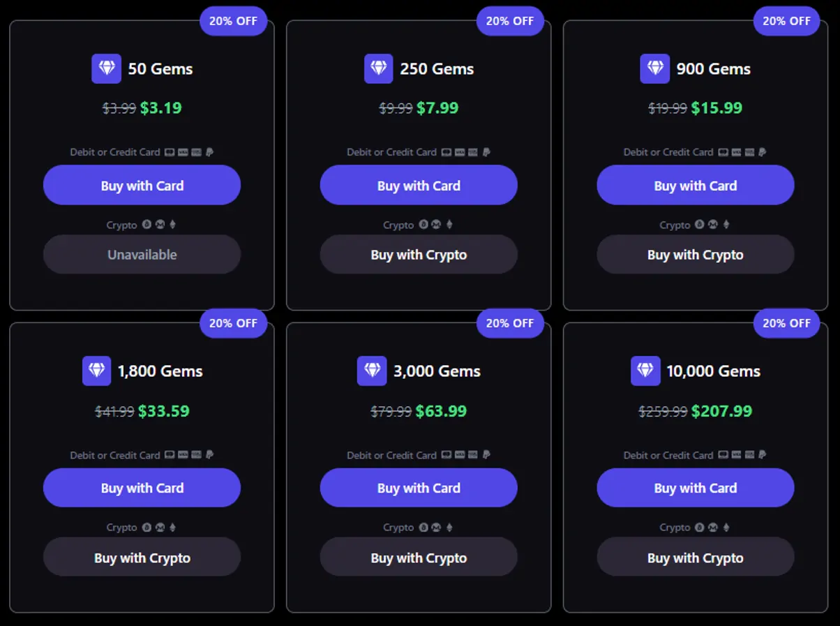Image resolution: width=840 pixels, height=626 pixels.
Task: Click the 20% OFF badge on 3,000 Gems
Action: (510, 323)
